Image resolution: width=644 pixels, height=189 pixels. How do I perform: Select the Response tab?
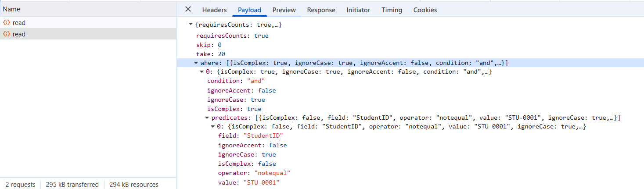pos(321,10)
